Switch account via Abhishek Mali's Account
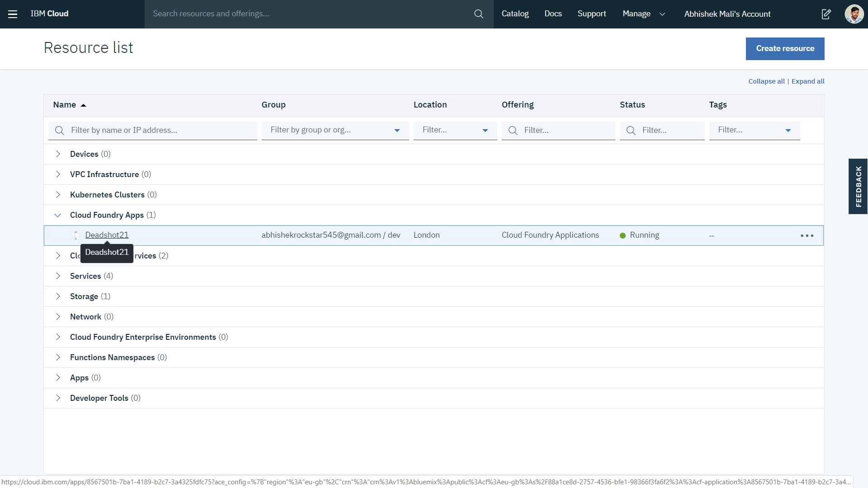 pyautogui.click(x=727, y=14)
